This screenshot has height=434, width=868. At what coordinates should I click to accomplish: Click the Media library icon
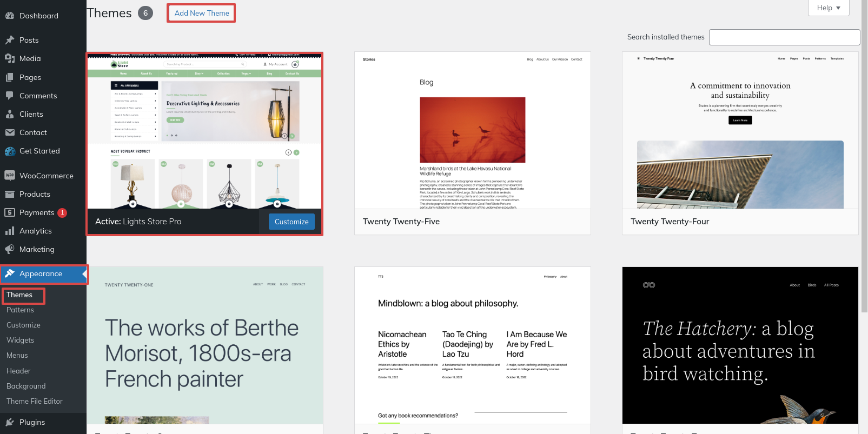pyautogui.click(x=10, y=58)
